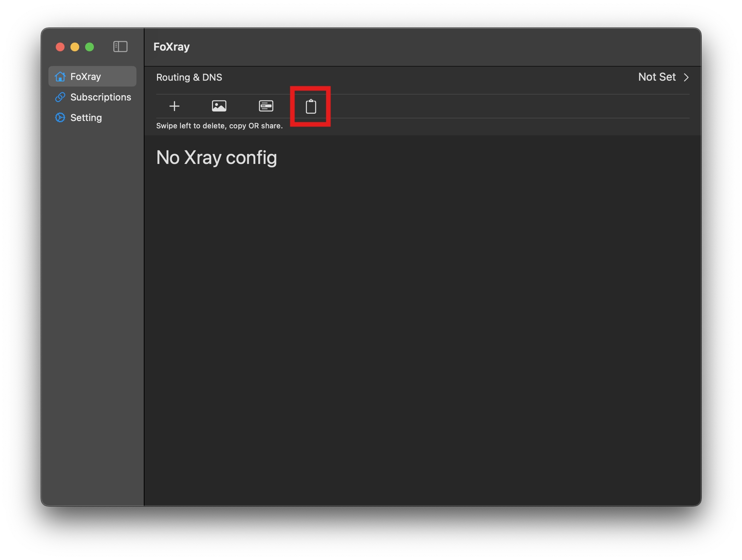Click the text card scan icon
The width and height of the screenshot is (742, 560).
266,106
